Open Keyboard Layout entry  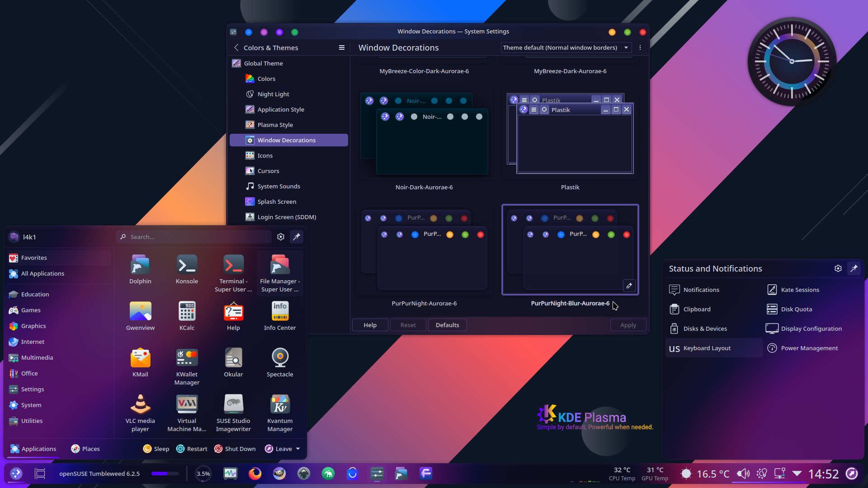point(714,348)
